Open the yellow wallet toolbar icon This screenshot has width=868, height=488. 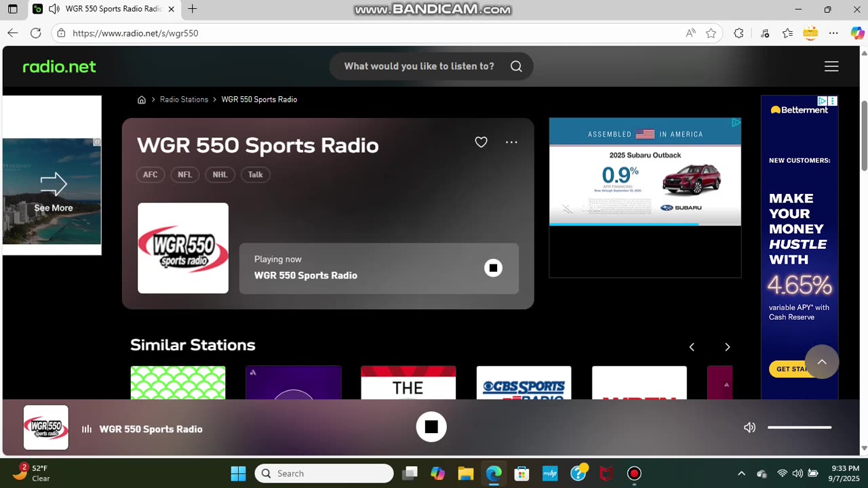[x=810, y=33]
